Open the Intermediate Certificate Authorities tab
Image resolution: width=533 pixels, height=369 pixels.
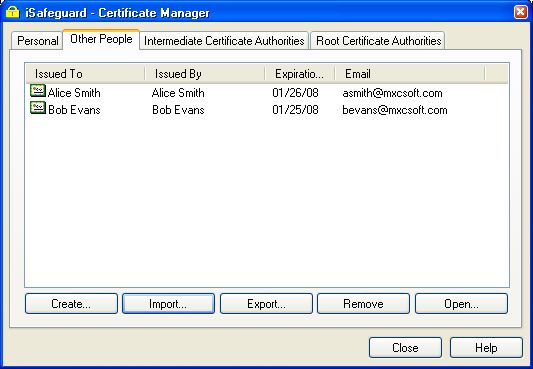[x=224, y=41]
